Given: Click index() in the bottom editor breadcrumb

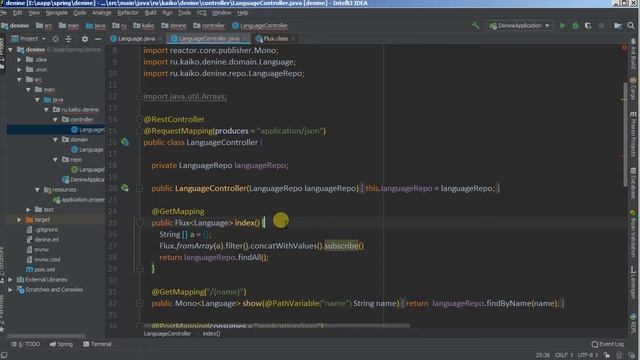Looking at the screenshot, I should (211, 333).
